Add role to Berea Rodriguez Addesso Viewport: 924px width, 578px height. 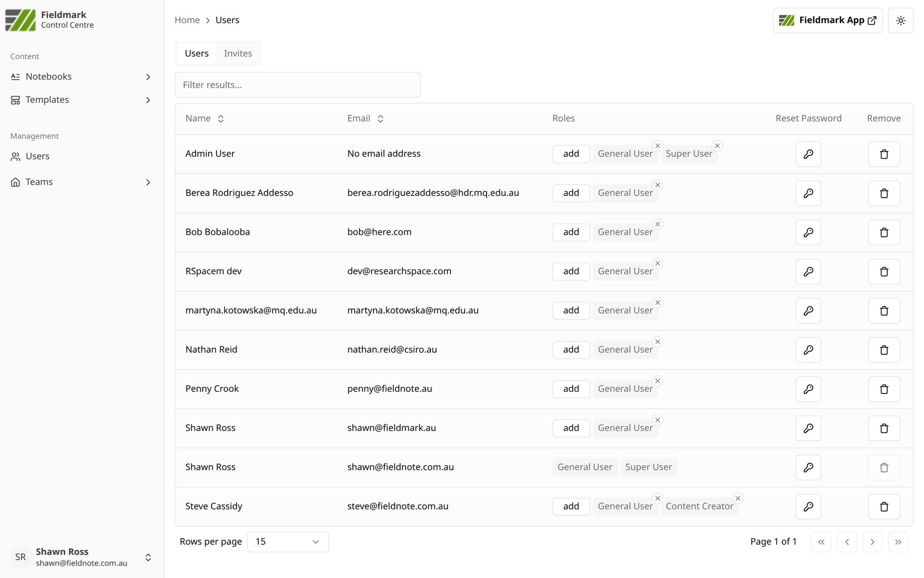(571, 193)
